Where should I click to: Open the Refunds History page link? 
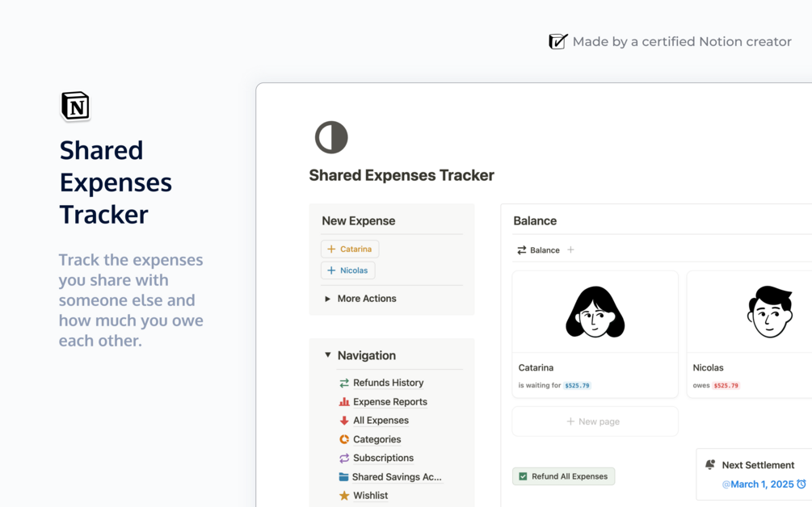[x=389, y=383]
